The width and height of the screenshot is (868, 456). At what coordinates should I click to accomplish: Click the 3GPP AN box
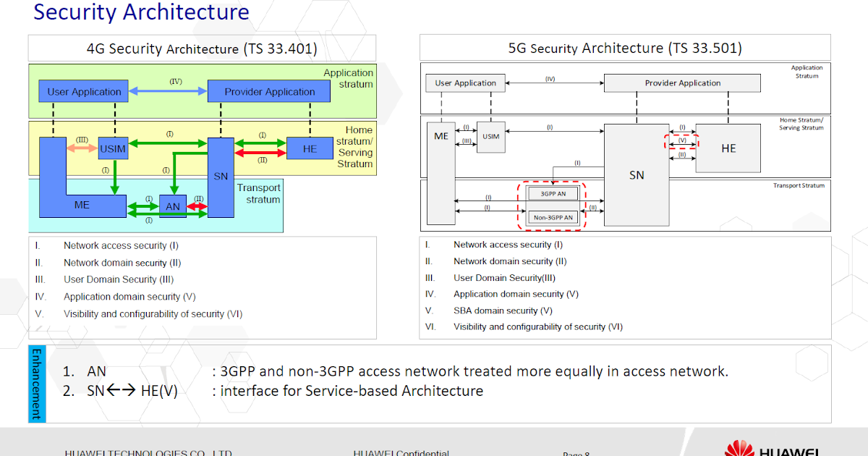tap(553, 193)
